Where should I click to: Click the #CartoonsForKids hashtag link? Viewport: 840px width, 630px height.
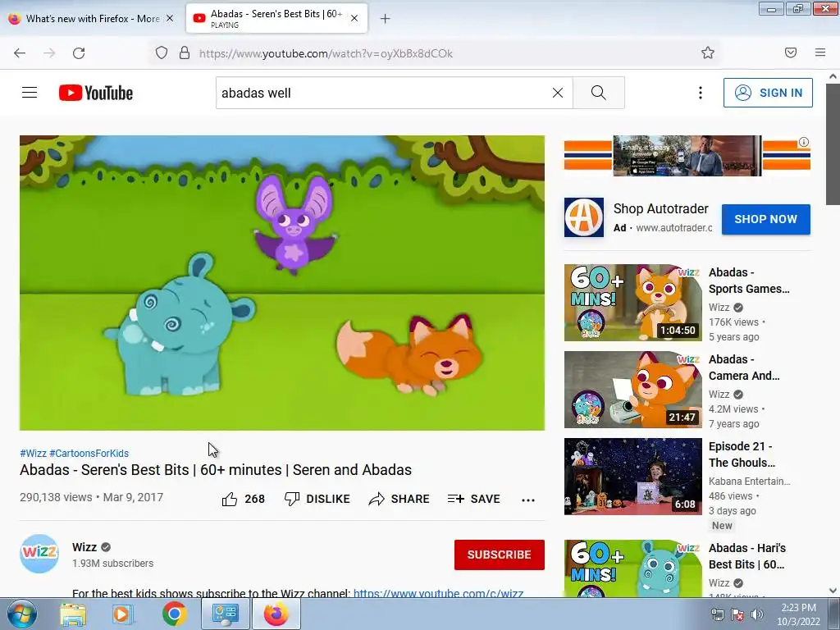click(x=89, y=453)
